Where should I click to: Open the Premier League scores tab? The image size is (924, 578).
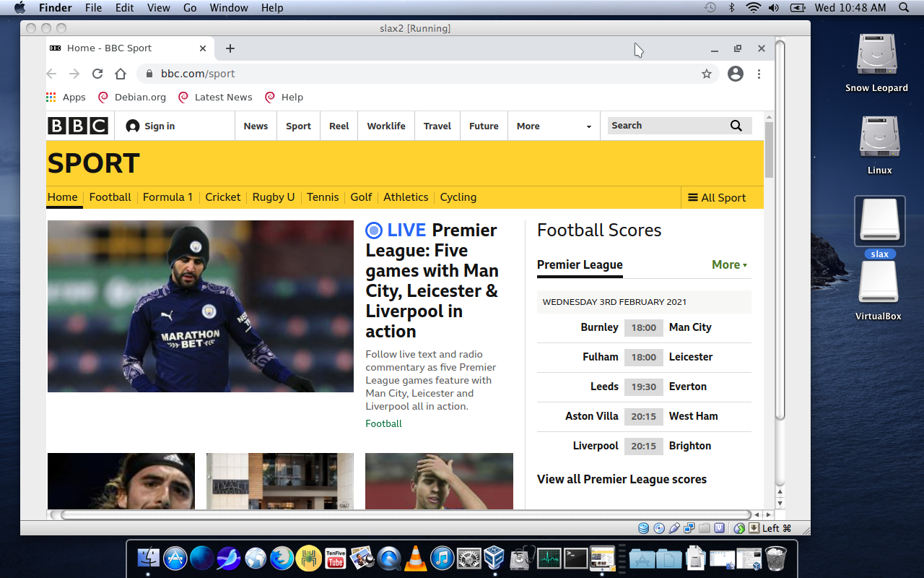tap(580, 264)
